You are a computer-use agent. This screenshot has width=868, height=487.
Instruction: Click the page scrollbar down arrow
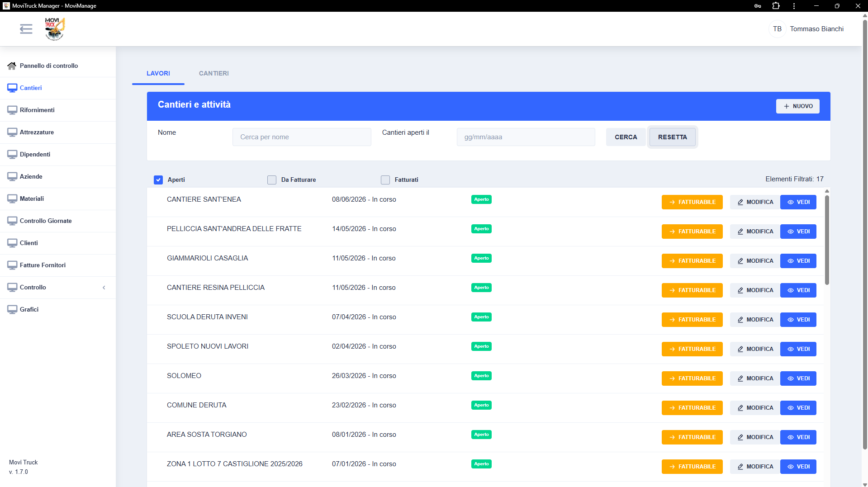pos(864,484)
